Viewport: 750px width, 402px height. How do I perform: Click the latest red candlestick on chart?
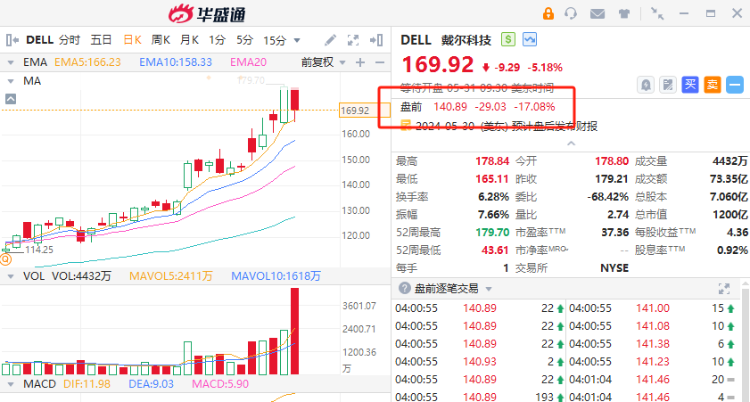coord(295,100)
